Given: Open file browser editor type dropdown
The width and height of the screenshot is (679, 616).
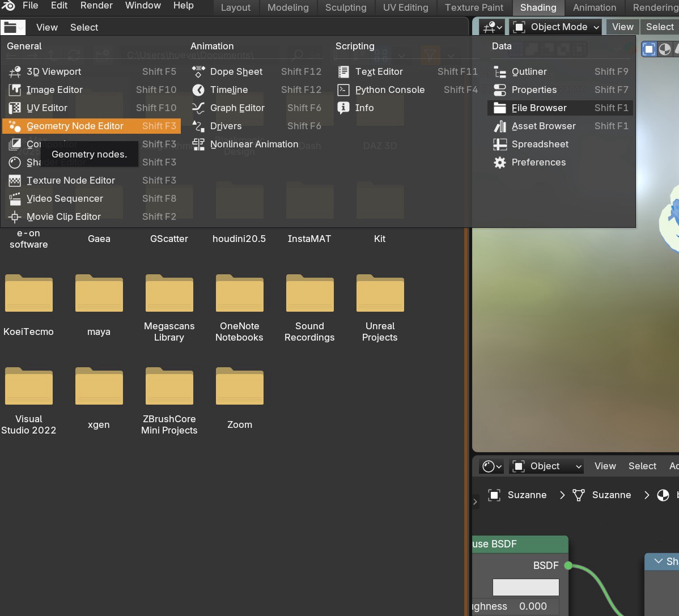Looking at the screenshot, I should click(13, 27).
